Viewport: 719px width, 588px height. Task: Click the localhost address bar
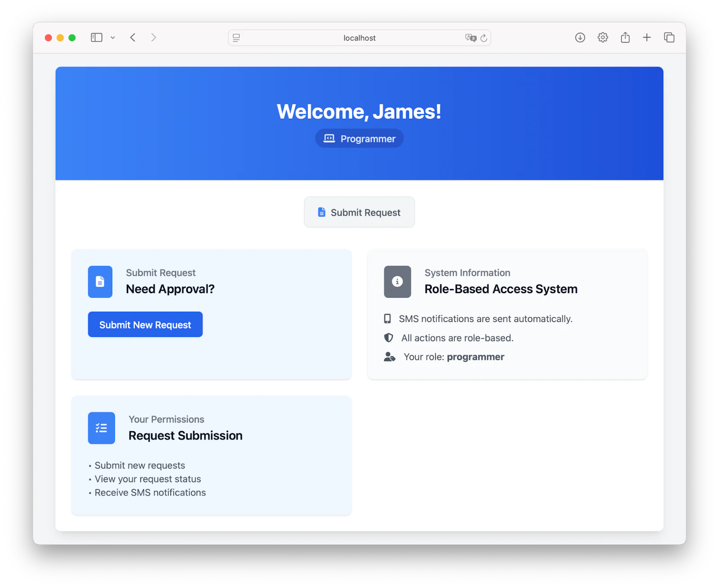359,38
